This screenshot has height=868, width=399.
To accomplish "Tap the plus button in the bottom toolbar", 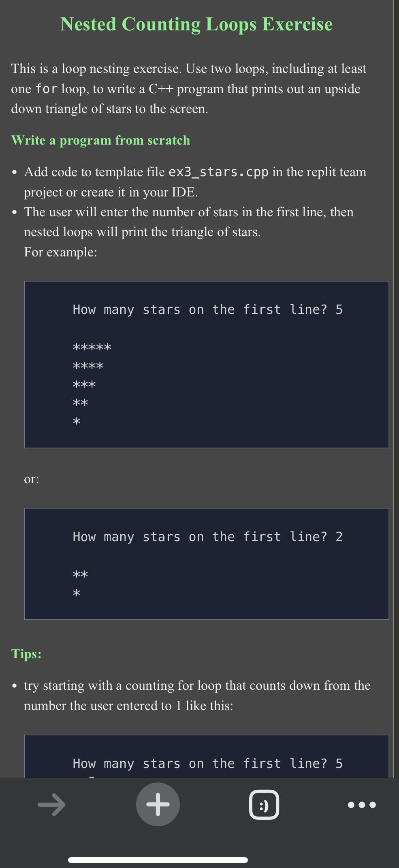I will [158, 804].
